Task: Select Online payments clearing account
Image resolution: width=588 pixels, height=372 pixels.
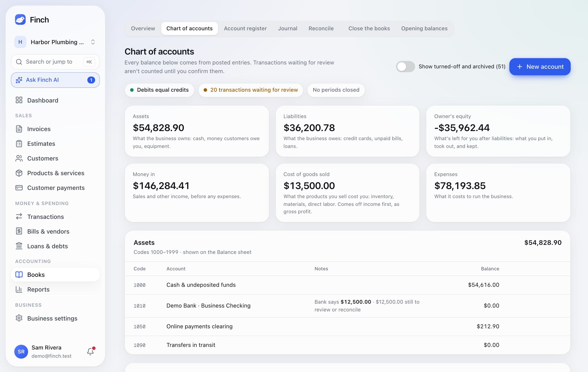Action: (347, 326)
